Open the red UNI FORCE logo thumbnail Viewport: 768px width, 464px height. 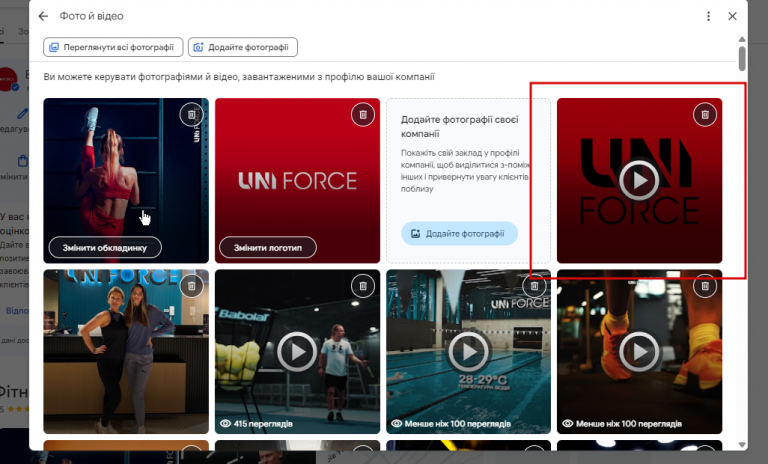(x=297, y=181)
